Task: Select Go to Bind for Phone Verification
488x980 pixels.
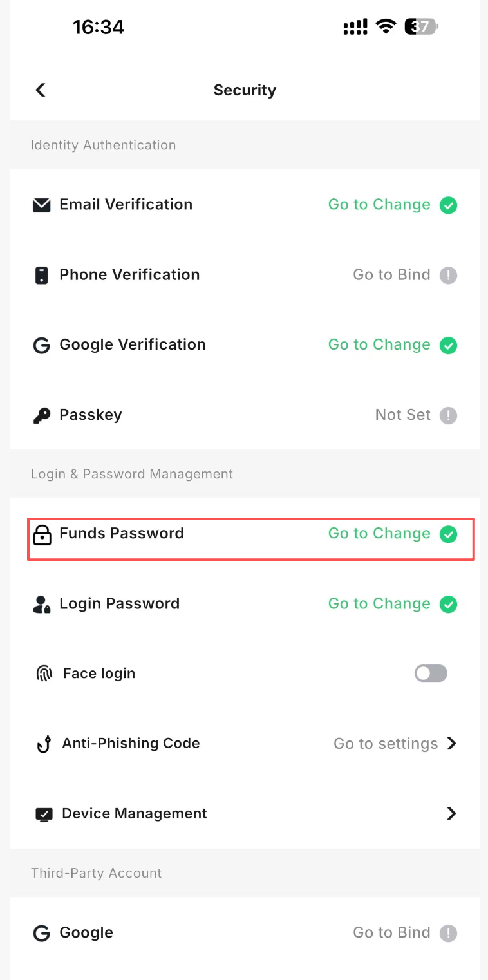Action: pyautogui.click(x=391, y=275)
